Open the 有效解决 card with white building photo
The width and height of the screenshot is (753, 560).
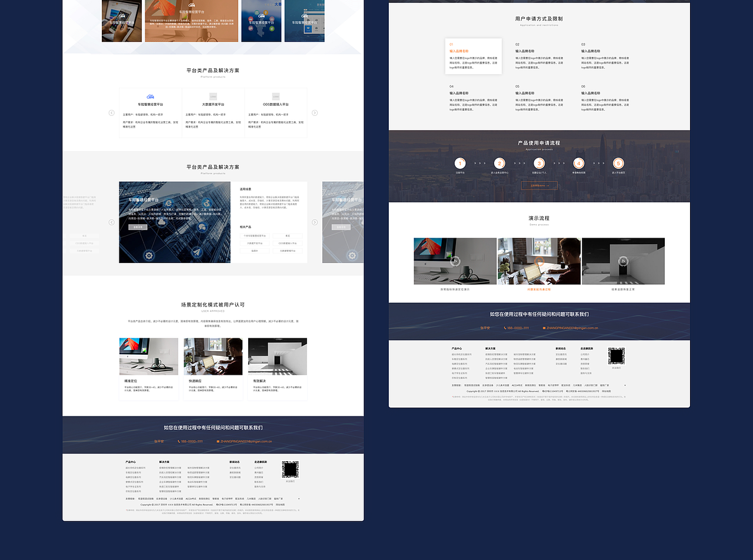pos(278,369)
